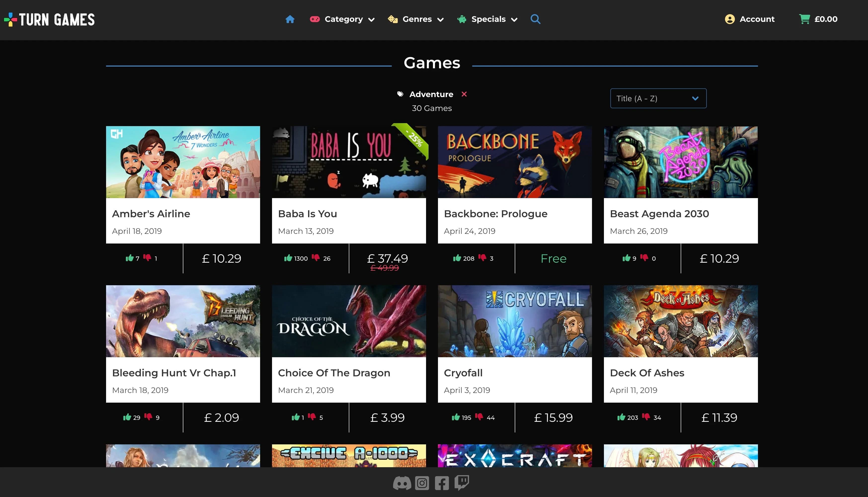Click the £ 11.39 Deck Of Ashes price
The width and height of the screenshot is (868, 497).
[719, 418]
